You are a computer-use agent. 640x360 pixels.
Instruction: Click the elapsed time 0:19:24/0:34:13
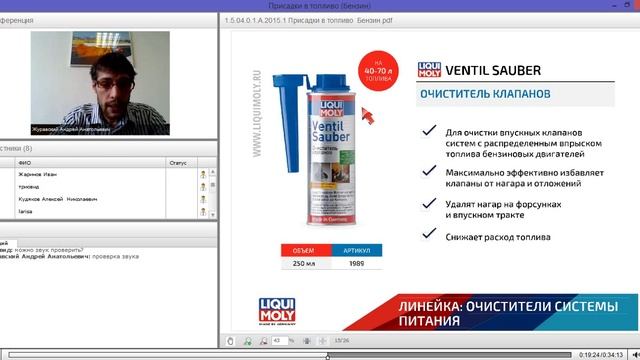[601, 355]
